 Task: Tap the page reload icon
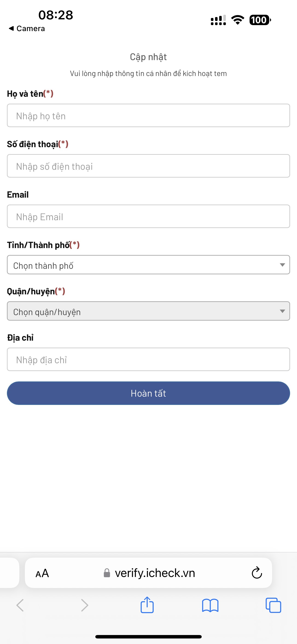[x=257, y=573]
